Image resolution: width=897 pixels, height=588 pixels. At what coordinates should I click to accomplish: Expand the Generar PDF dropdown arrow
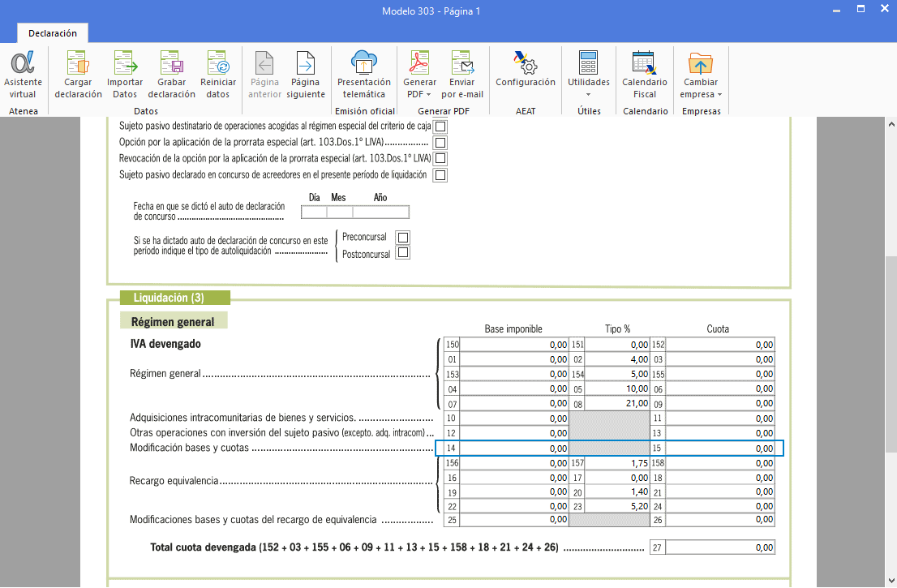[x=428, y=94]
